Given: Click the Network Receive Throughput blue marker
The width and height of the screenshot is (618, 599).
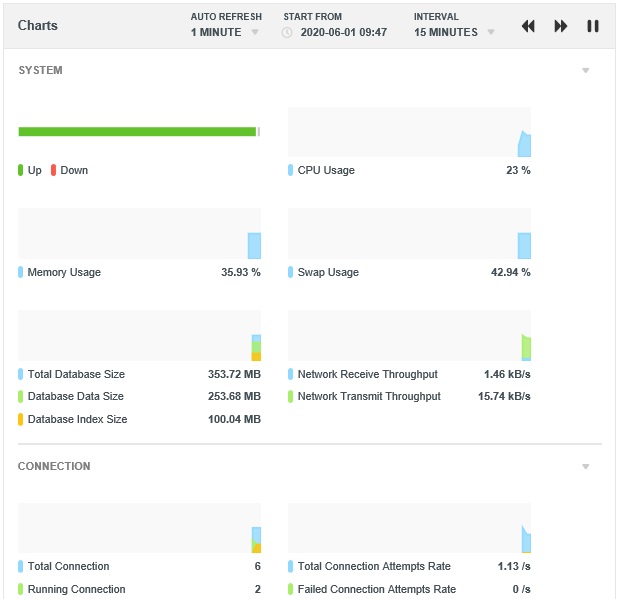Looking at the screenshot, I should coord(290,374).
